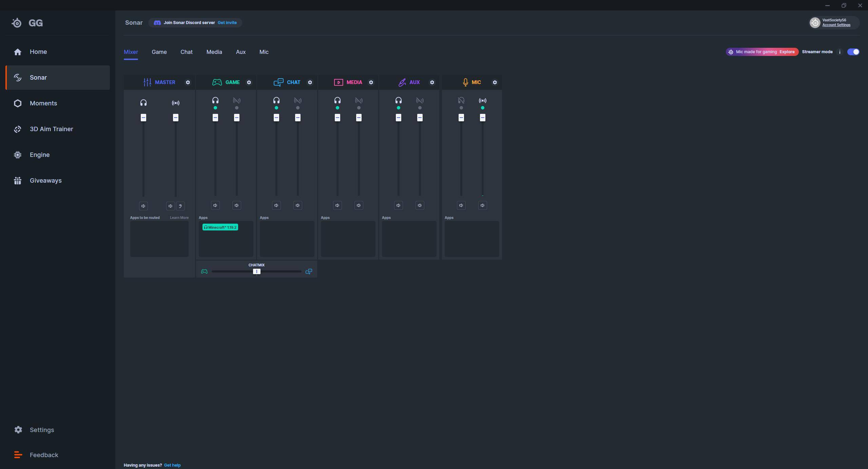Switch to the Chat tab
The width and height of the screenshot is (868, 469).
click(x=186, y=52)
